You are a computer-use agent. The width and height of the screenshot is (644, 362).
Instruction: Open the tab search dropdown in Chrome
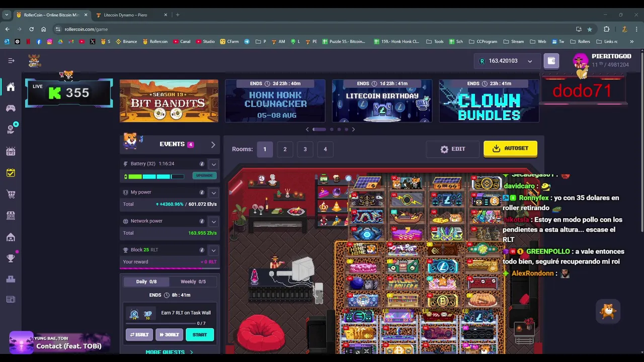click(x=7, y=15)
